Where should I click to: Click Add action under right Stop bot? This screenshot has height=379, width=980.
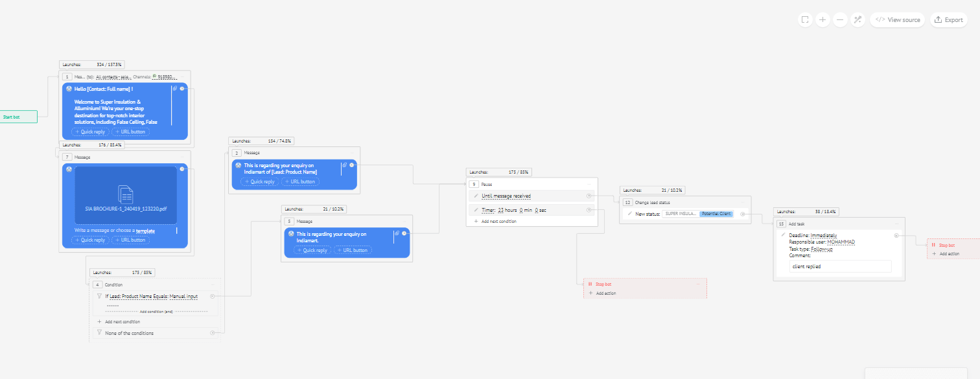(946, 253)
